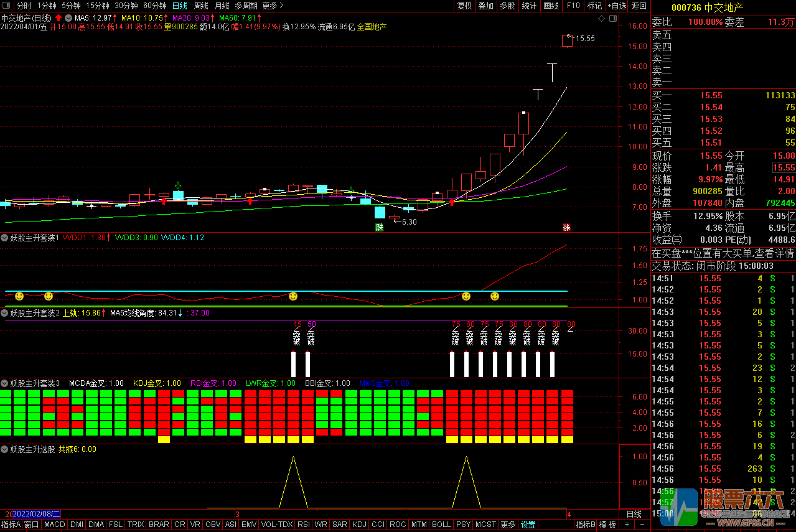Screen dimensions: 796x532
Task: Open 妖股主升套装2 indicator dropdown icon
Action: pos(4,313)
